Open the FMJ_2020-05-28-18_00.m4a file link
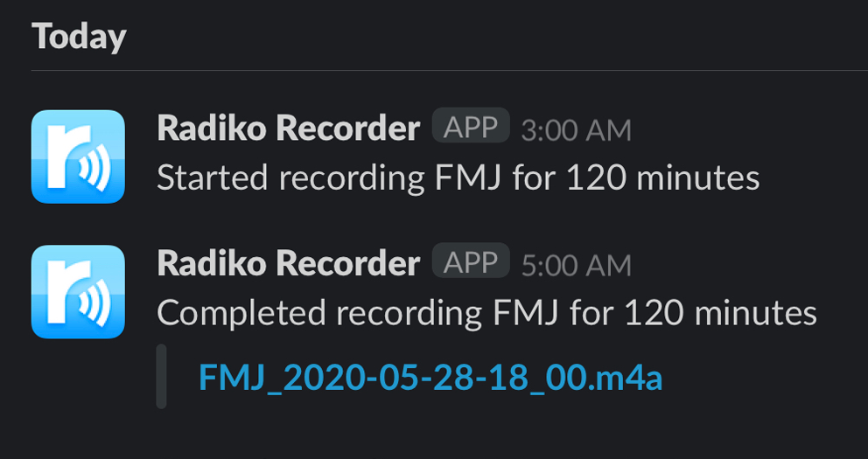Screen dimensions: 868x459 pyautogui.click(x=430, y=378)
